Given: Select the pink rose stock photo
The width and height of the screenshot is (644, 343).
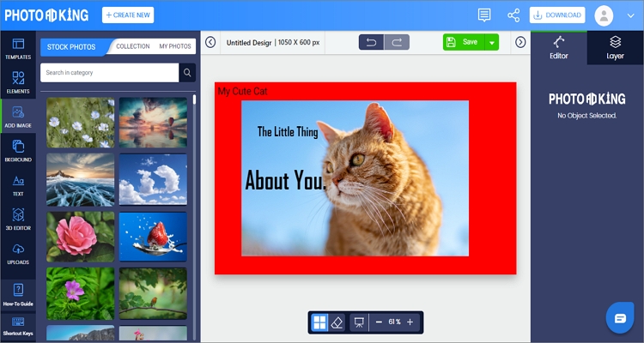Looking at the screenshot, I should point(81,237).
